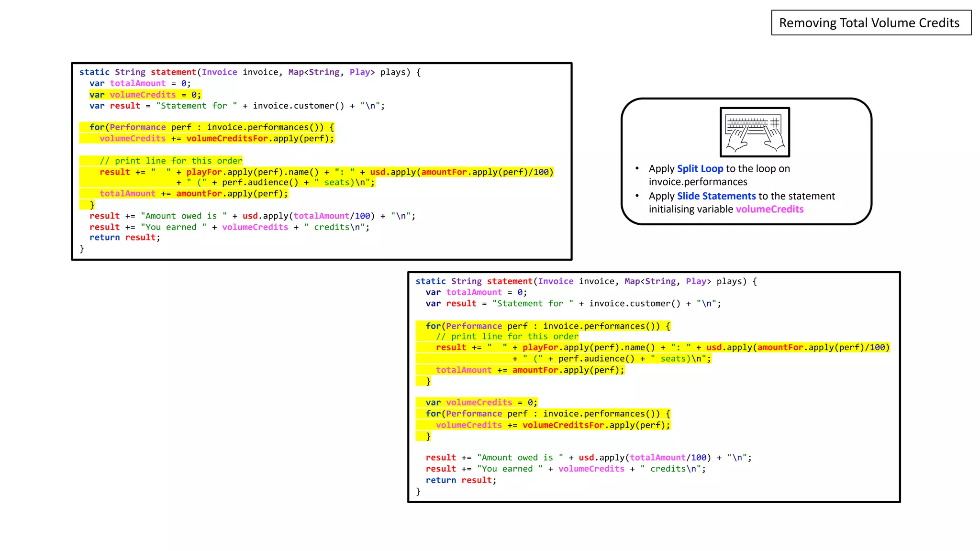
Task: Click the 'Split Loop' blue text
Action: point(700,169)
